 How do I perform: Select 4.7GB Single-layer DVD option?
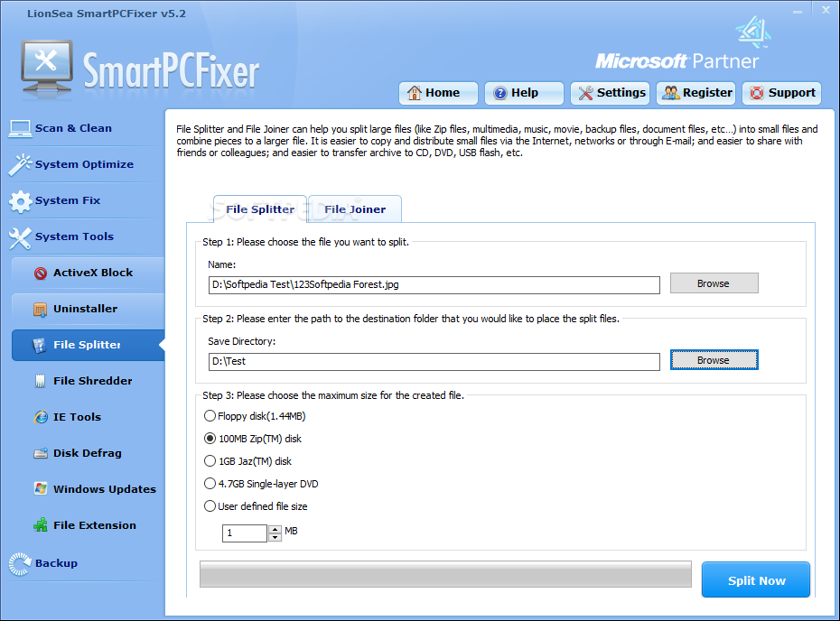point(210,484)
